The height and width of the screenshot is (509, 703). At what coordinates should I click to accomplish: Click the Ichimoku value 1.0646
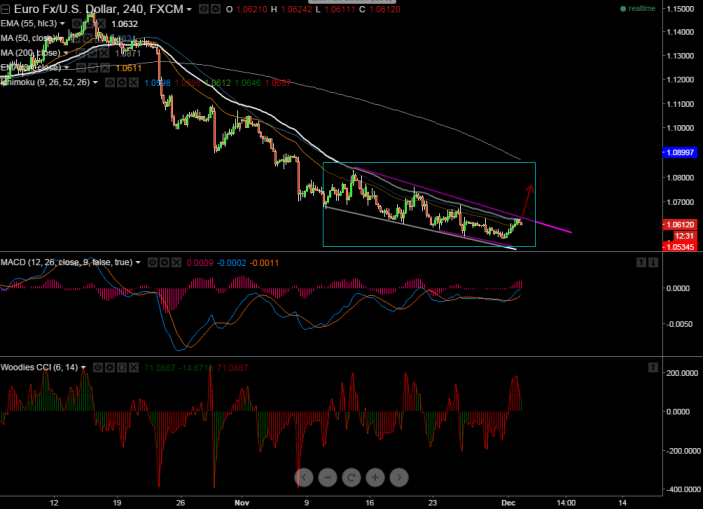248,83
